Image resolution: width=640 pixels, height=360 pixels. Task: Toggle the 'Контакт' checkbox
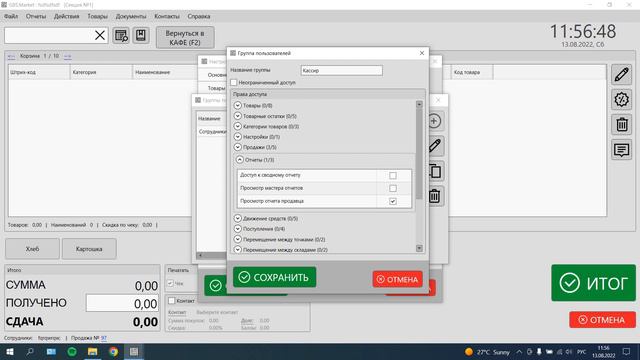pyautogui.click(x=172, y=301)
